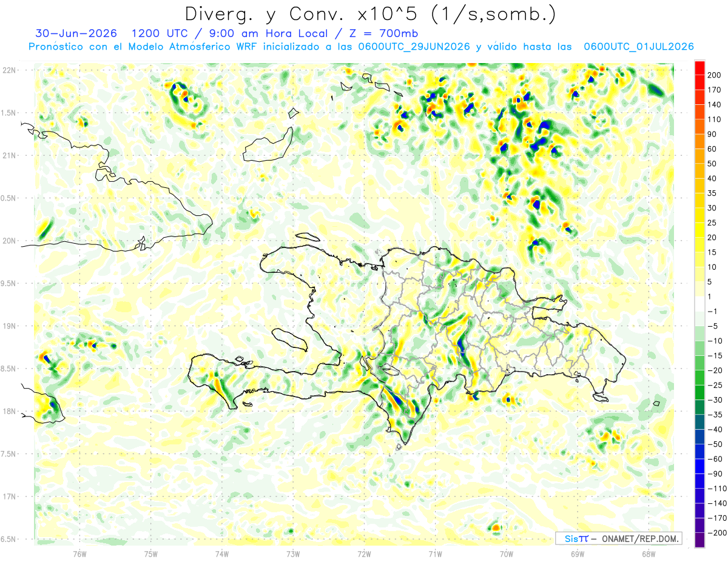Viewport: 728px width, 562px height.
Task: Click the color bar swatch between 110 and 140
Action: click(x=699, y=112)
